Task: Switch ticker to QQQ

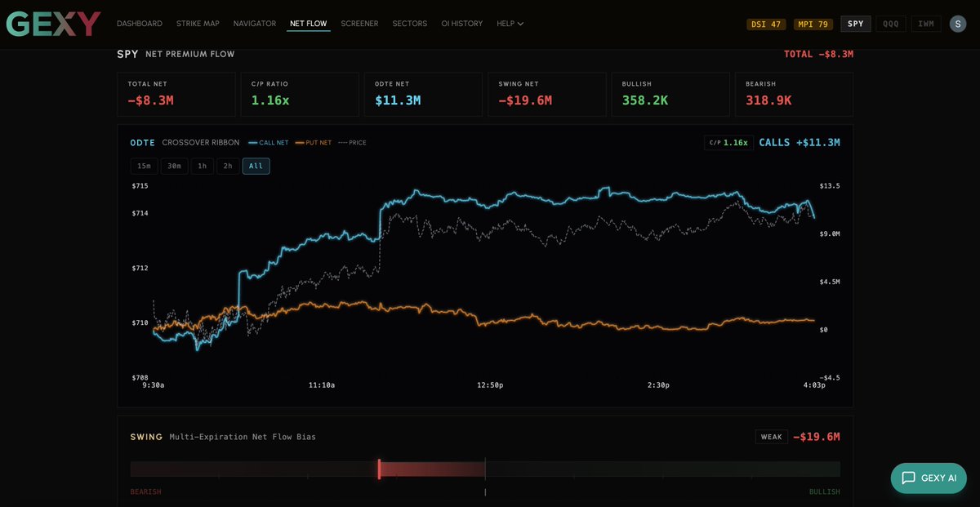Action: 891,24
